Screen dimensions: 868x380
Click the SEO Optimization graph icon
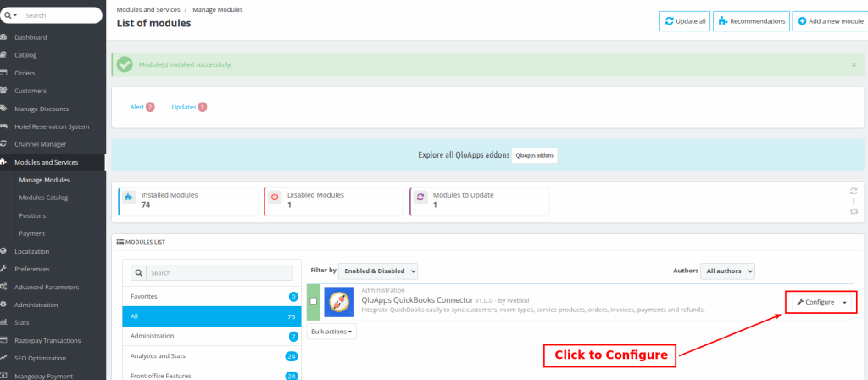point(3,358)
